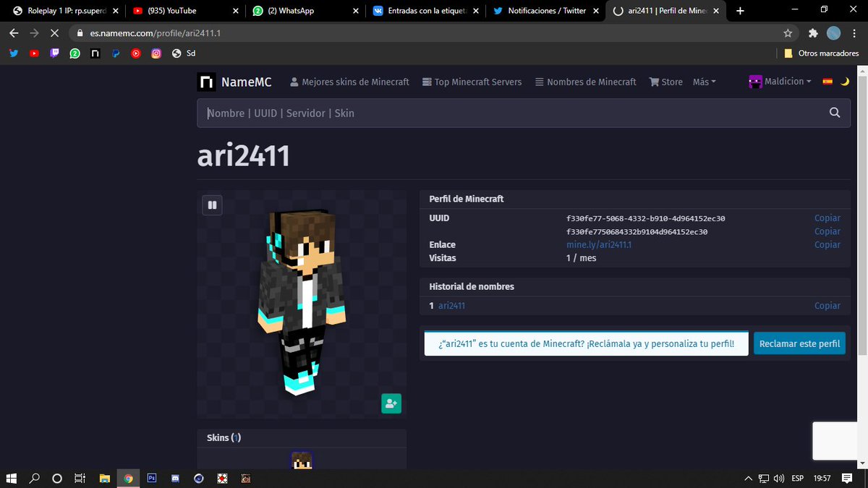
Task: Open Mejores skins de Minecraft
Action: pyautogui.click(x=349, y=82)
